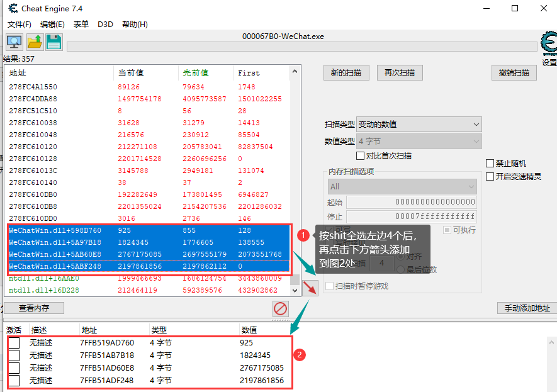Select result row WeChatWin.dll+5AB60E8
557x392 pixels.
(x=149, y=254)
